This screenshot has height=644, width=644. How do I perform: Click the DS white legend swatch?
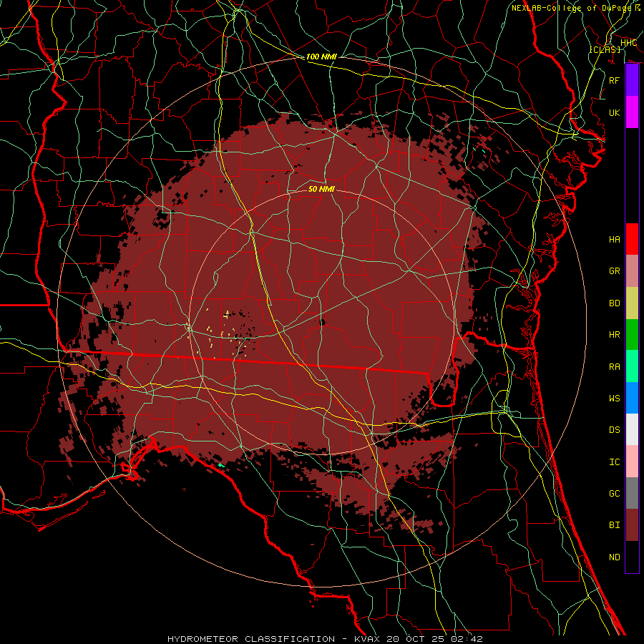click(x=632, y=429)
